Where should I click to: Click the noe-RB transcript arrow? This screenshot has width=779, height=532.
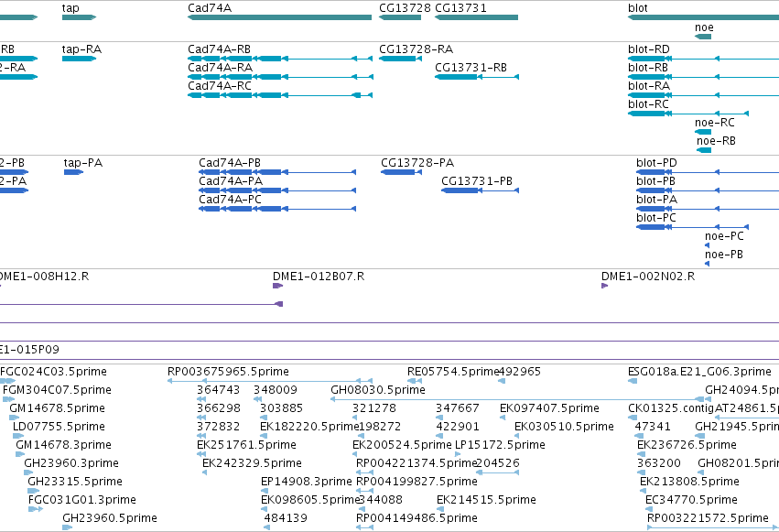[x=704, y=150]
